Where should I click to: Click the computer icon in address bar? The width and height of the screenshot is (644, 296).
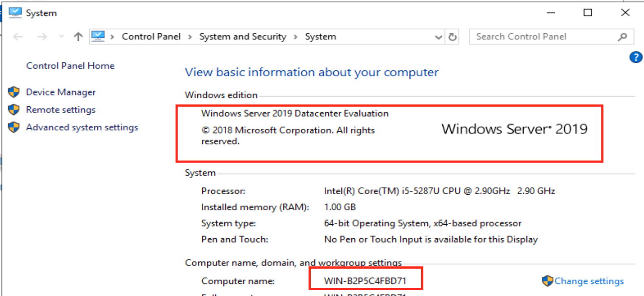coord(98,36)
